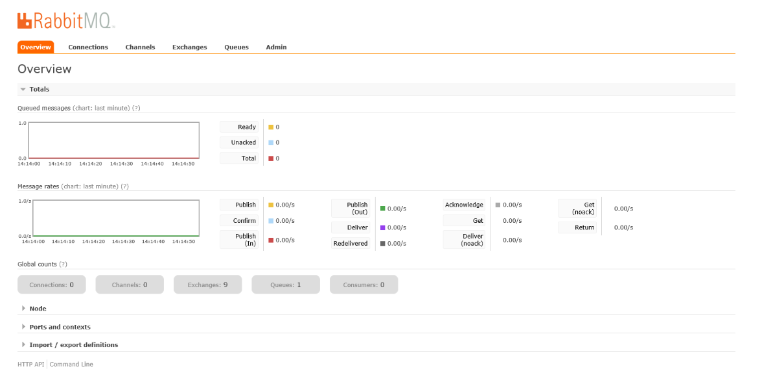Click the green Publish (Out) swatch
Viewport: 762px width, 384px height.
point(383,209)
